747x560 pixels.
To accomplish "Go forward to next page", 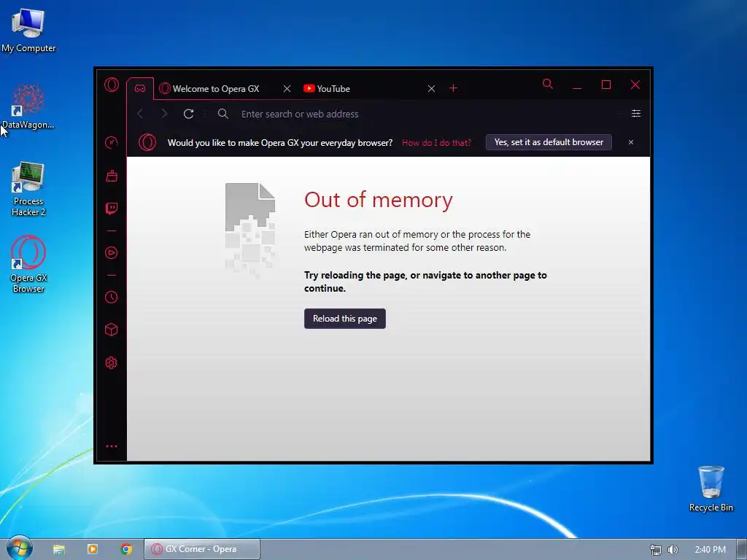I will (164, 113).
